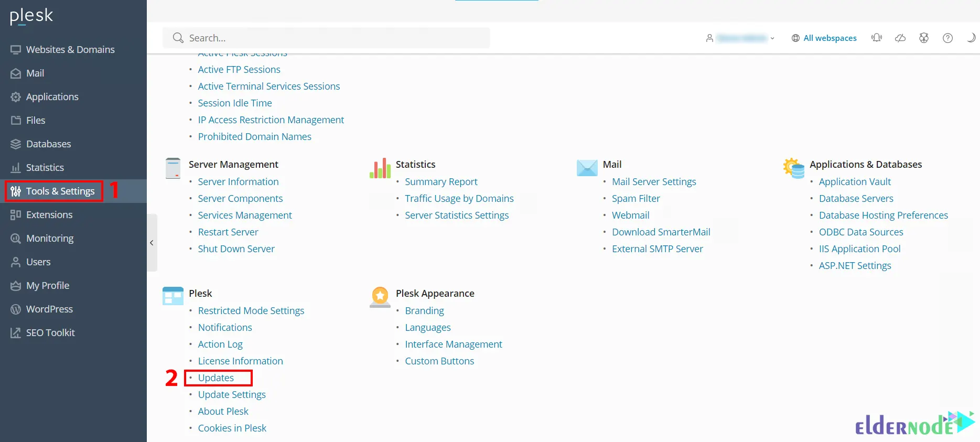Open the notifications bell icon

pos(876,38)
